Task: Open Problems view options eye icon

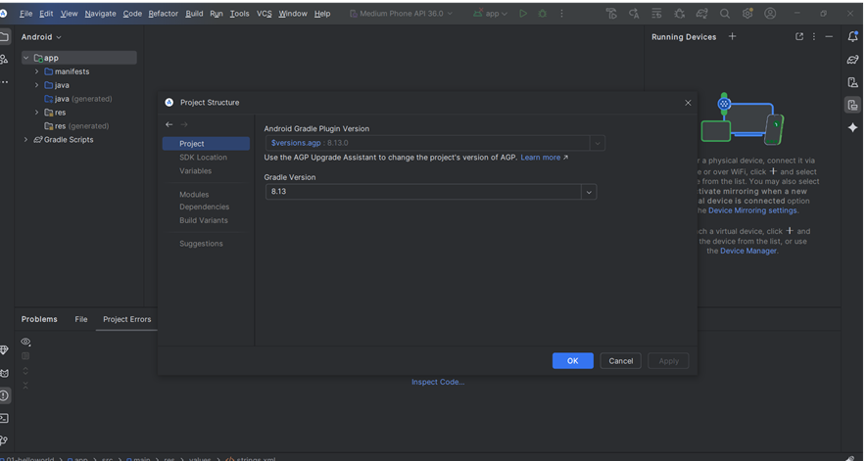Action: tap(25, 342)
